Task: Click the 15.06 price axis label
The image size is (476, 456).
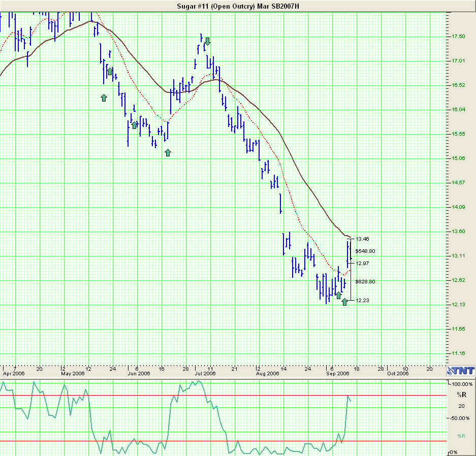Action: click(458, 158)
